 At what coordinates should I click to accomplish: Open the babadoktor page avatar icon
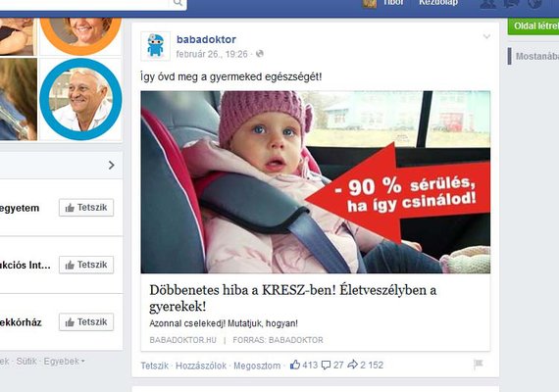(155, 46)
